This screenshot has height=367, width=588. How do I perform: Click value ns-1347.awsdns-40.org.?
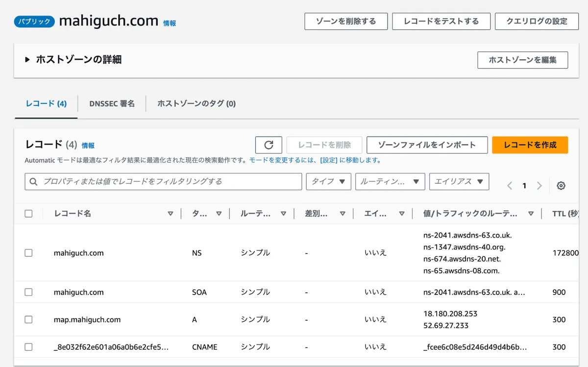[x=465, y=246]
